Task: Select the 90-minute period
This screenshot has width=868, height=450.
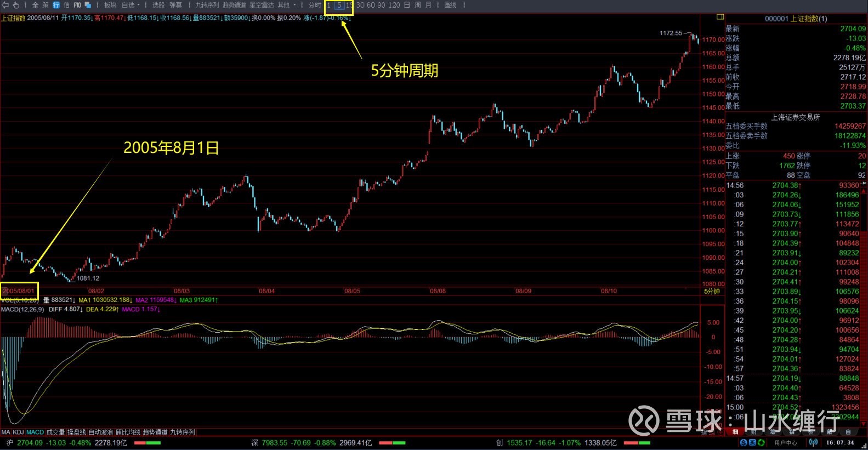Action: (381, 5)
